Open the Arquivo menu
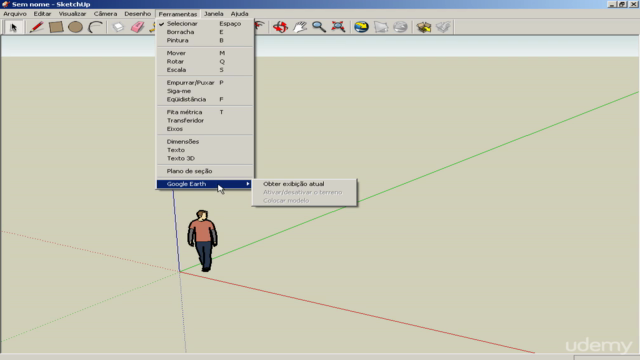Screen dimensions: 640x360 (x=15, y=14)
